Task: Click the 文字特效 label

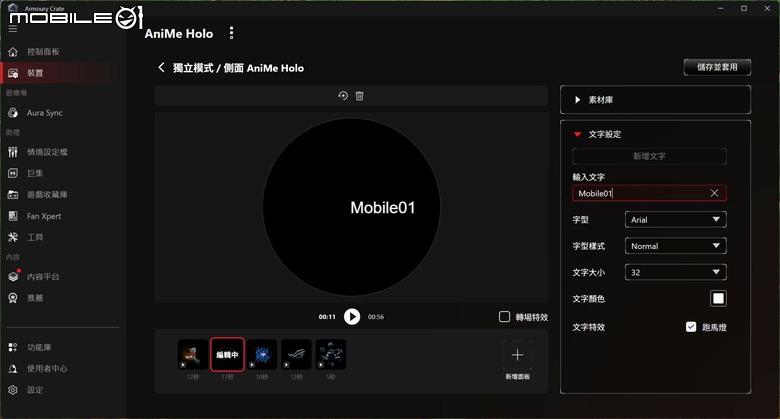Action: point(588,327)
